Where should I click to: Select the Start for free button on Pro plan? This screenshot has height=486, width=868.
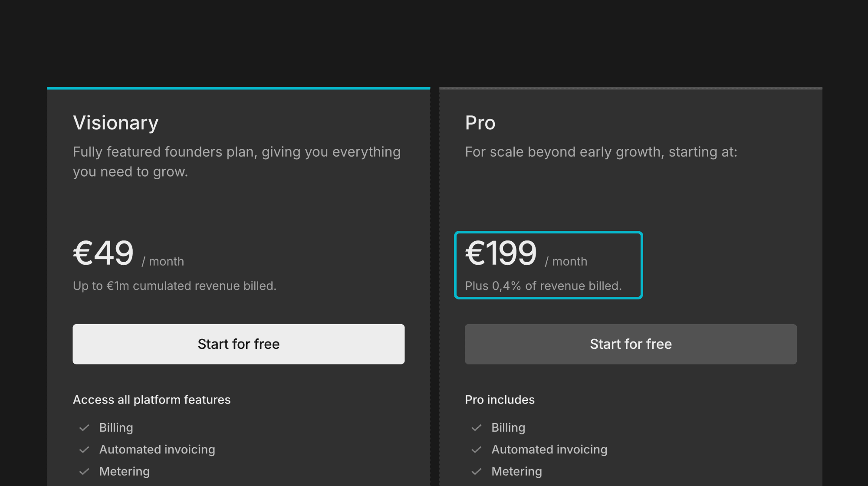(630, 344)
